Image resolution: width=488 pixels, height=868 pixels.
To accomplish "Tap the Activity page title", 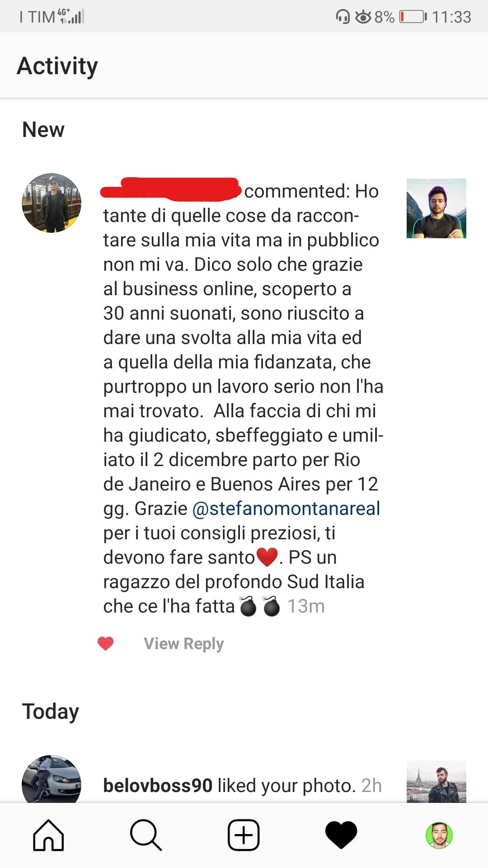I will click(x=57, y=66).
